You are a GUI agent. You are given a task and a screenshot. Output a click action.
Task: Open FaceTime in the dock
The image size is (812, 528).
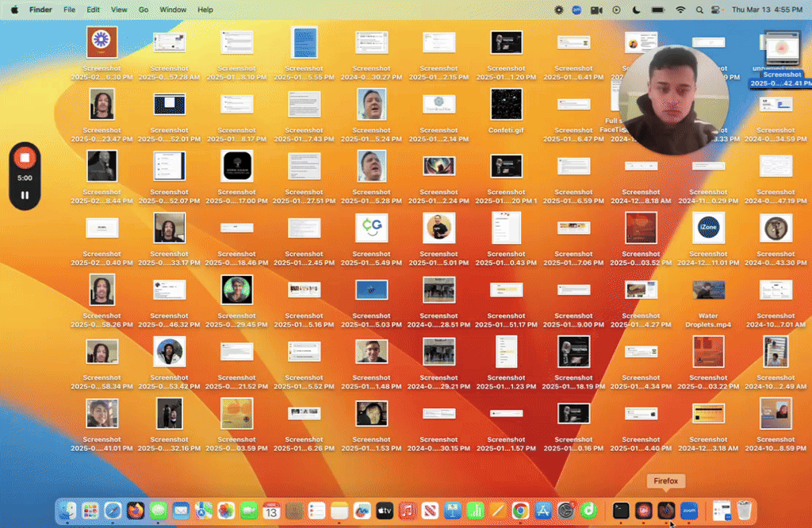tap(249, 511)
